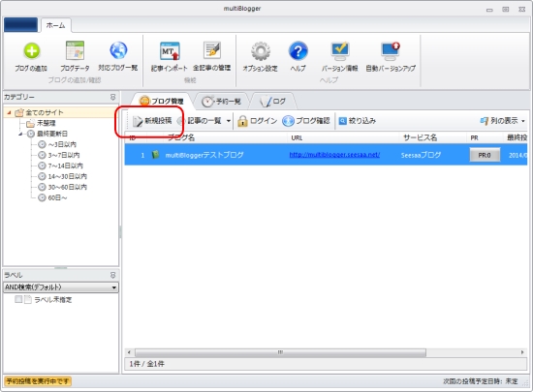Pin the カテゴリー panel via pushpin
533x392 pixels.
(x=112, y=97)
